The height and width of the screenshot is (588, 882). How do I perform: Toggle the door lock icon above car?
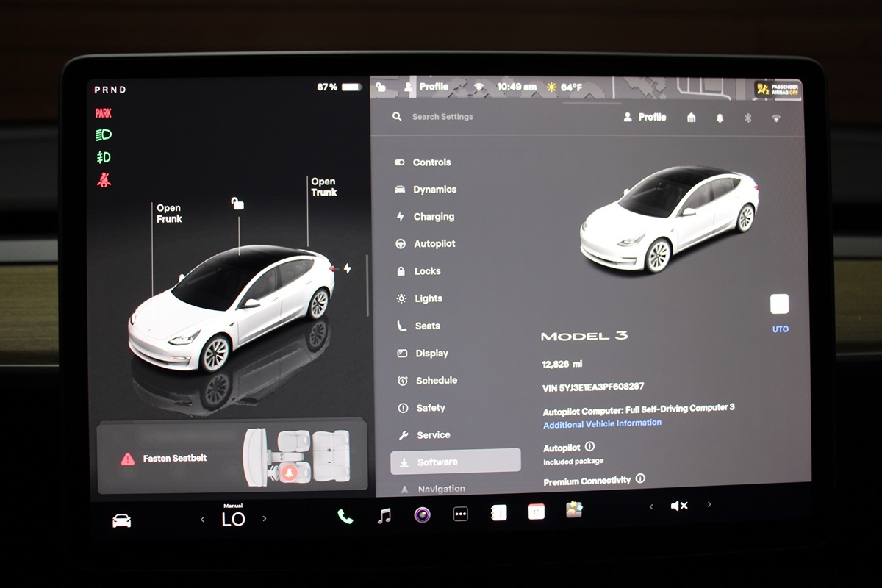click(x=237, y=204)
